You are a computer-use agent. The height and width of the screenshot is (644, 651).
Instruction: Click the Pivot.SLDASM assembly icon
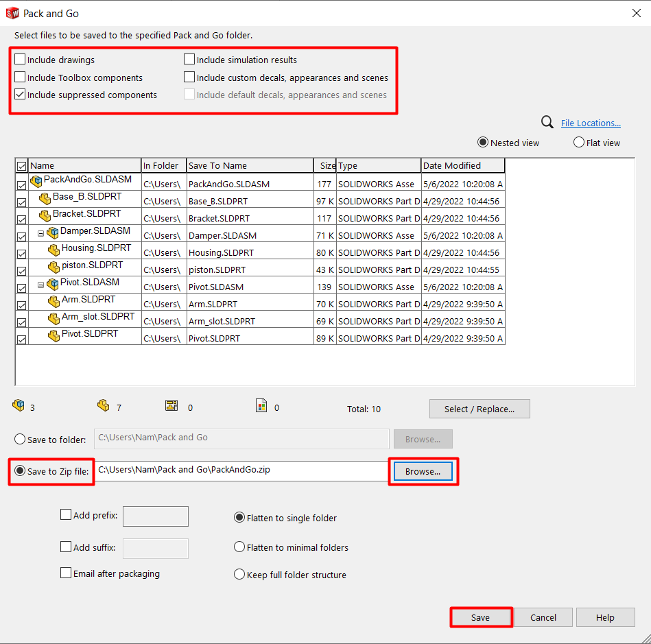click(53, 284)
